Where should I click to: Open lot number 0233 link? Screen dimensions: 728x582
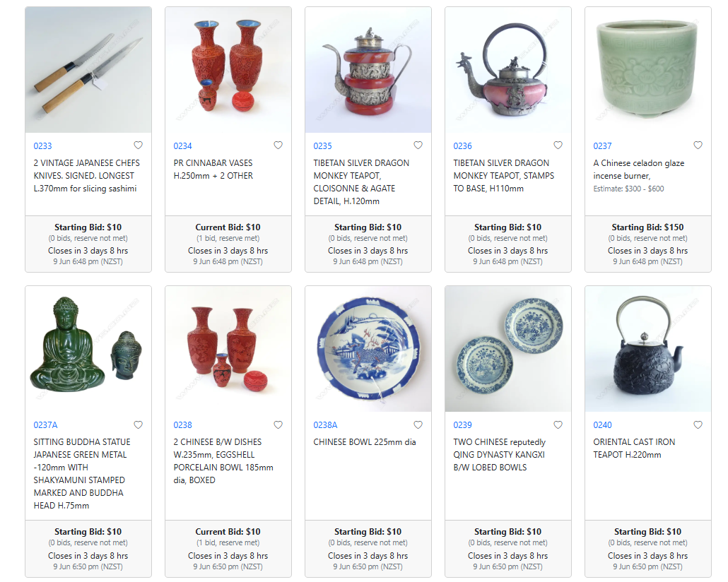point(42,146)
